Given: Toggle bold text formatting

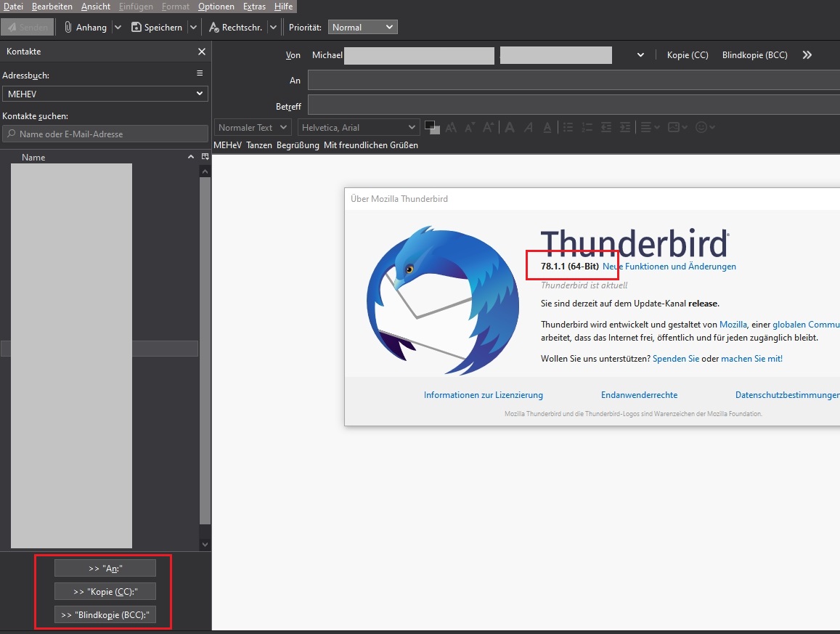Looking at the screenshot, I should [510, 127].
